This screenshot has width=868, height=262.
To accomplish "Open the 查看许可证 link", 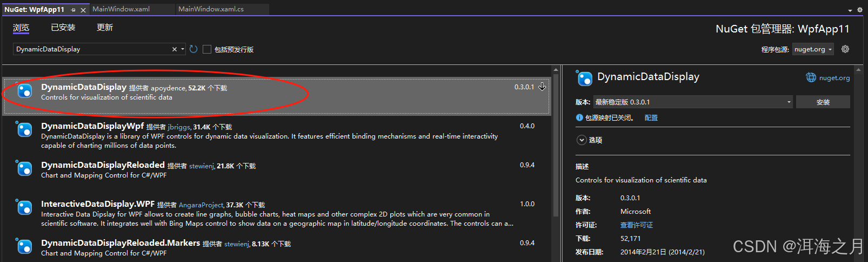I will [x=637, y=225].
